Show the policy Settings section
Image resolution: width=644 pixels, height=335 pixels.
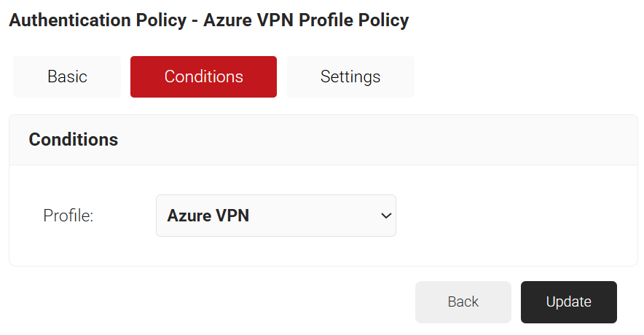[350, 76]
